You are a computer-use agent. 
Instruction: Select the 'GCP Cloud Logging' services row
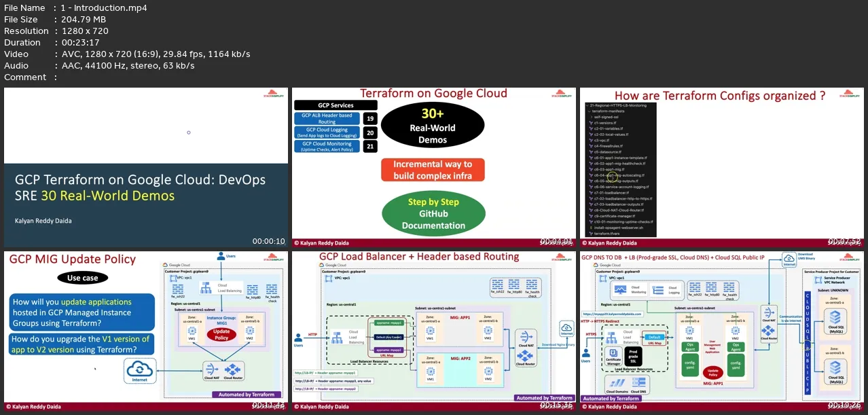tap(327, 132)
